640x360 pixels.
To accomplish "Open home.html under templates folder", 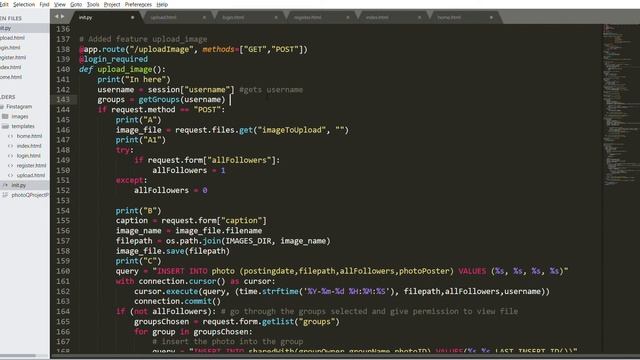I will pyautogui.click(x=29, y=136).
